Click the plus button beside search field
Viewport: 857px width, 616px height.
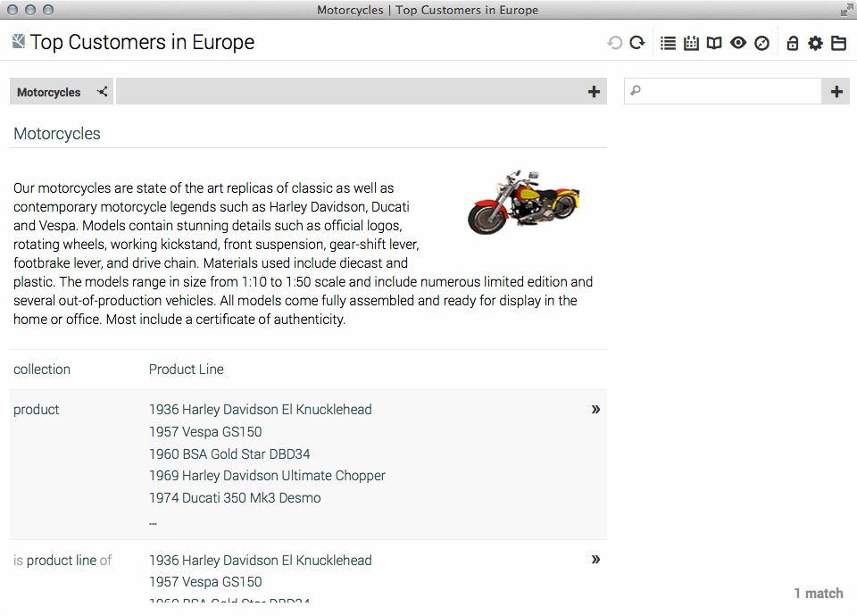(x=836, y=91)
